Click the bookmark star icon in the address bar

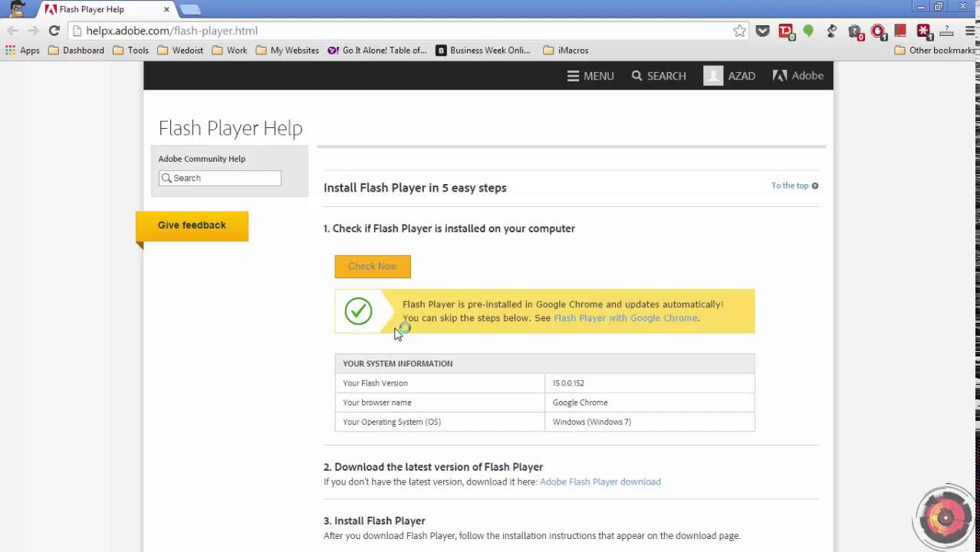coord(739,31)
